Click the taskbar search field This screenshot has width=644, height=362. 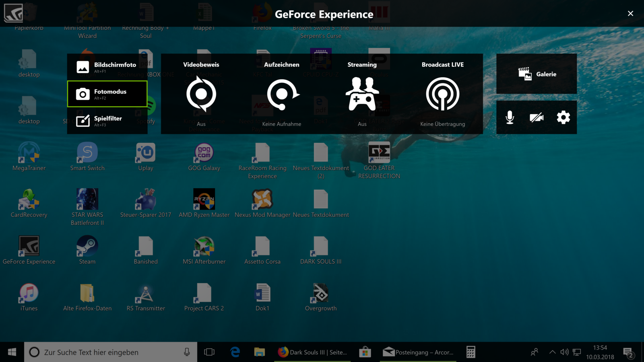pyautogui.click(x=111, y=352)
